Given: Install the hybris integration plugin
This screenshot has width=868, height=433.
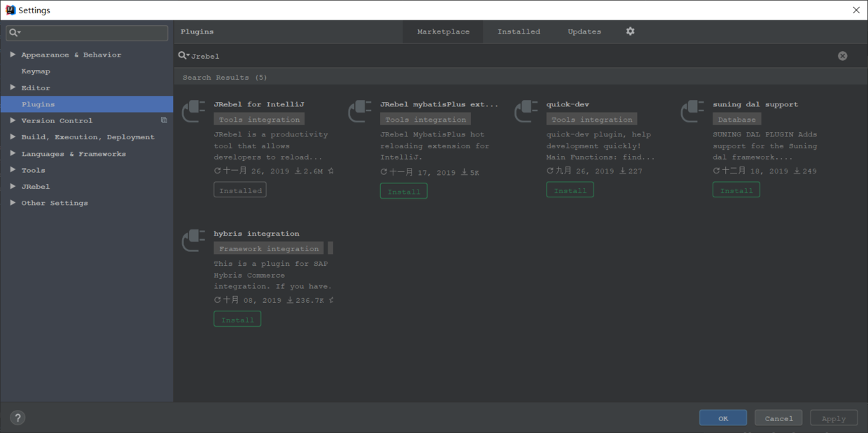Looking at the screenshot, I should point(237,320).
